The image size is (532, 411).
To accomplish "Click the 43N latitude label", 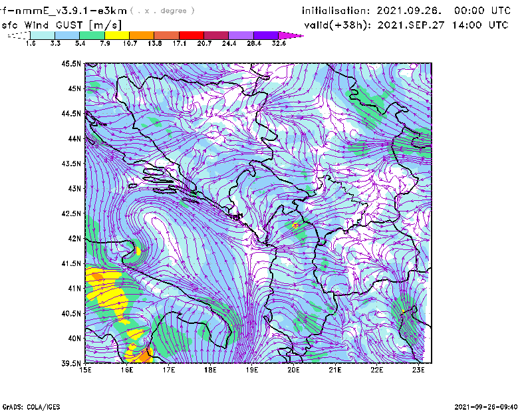I will 74,188.
